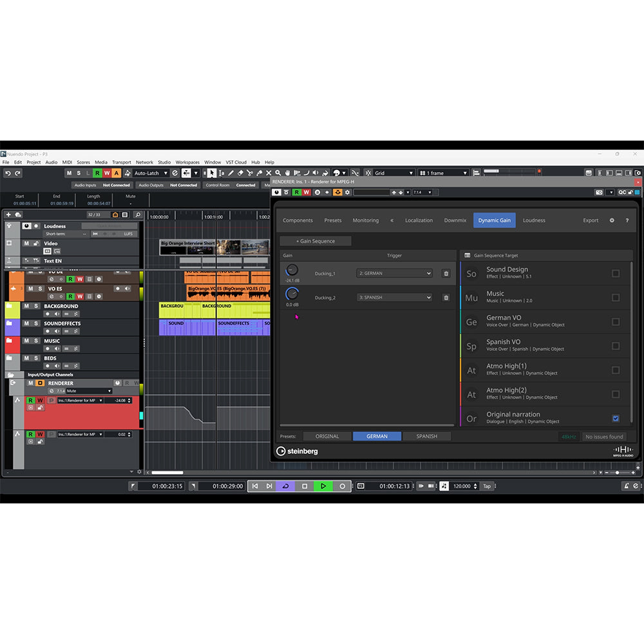Viewport: 644px width, 644px height.
Task: Switch to the Loudness tab
Action: point(534,220)
